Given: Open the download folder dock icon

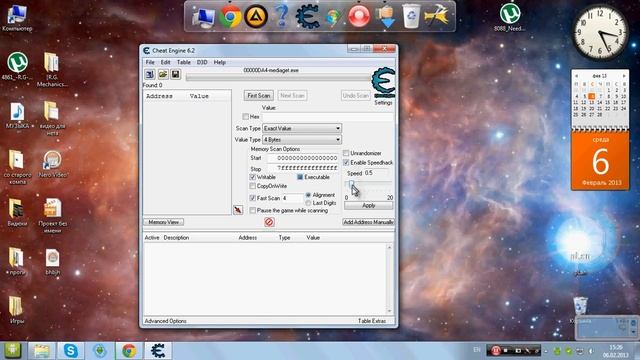Looking at the screenshot, I should (x=386, y=17).
